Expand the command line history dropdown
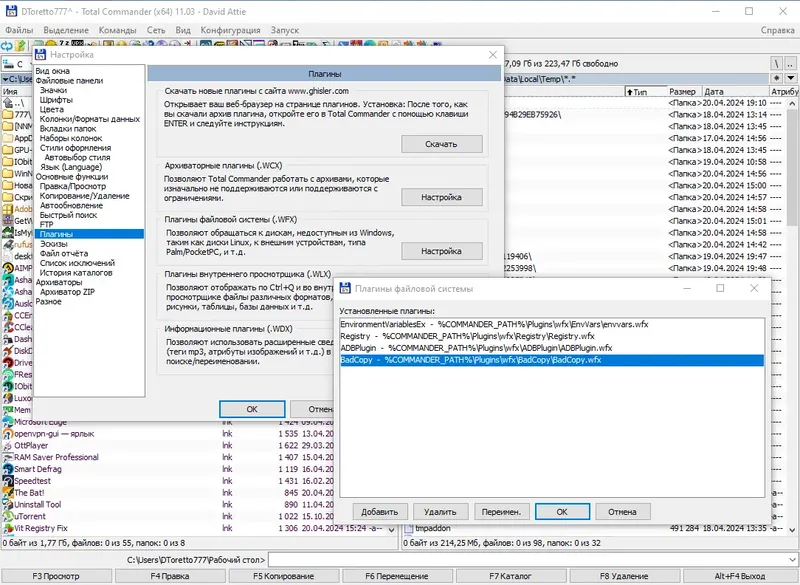 click(x=792, y=560)
